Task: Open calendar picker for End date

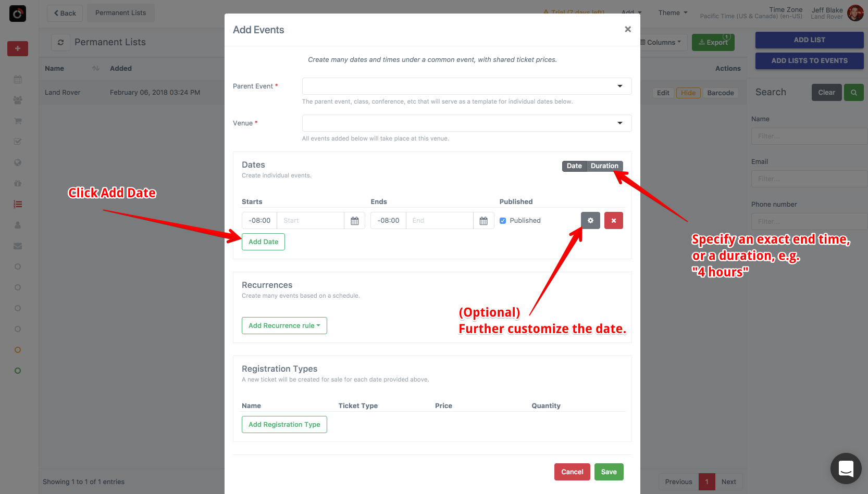Action: tap(483, 221)
